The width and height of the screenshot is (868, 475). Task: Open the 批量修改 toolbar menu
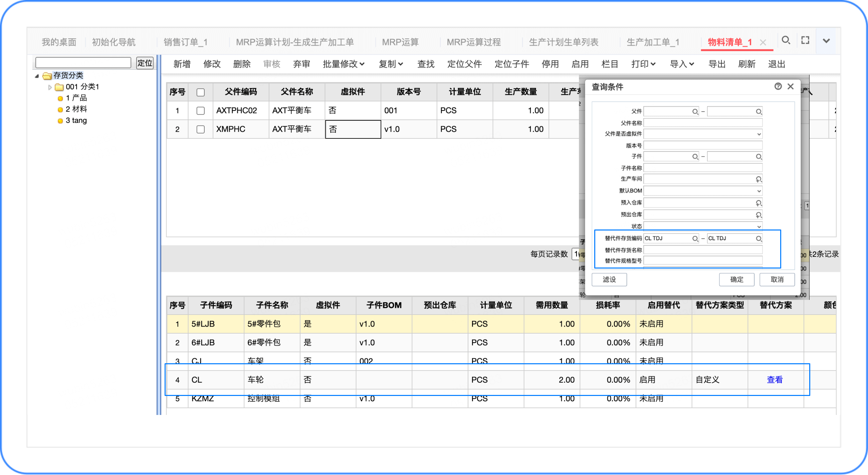(343, 64)
